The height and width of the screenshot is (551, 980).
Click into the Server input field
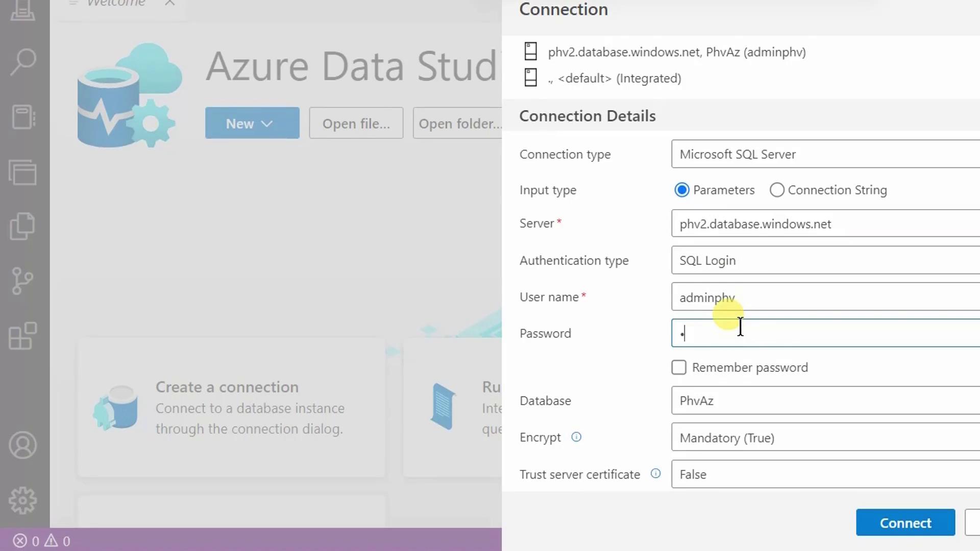[825, 224]
